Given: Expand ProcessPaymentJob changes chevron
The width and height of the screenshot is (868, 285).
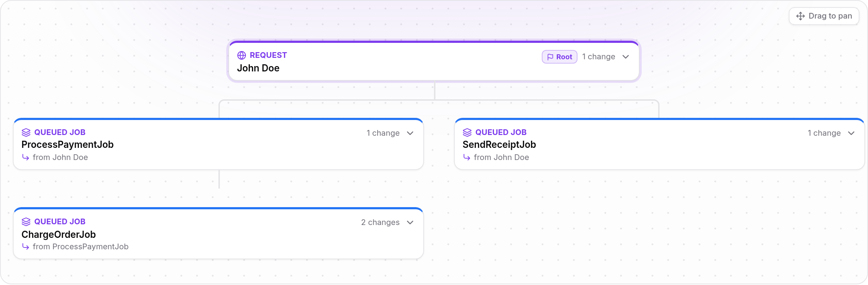Looking at the screenshot, I should (410, 133).
